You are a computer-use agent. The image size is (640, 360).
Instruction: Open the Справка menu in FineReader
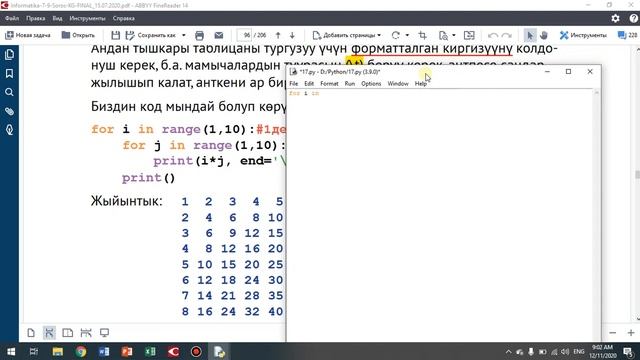coord(124,18)
